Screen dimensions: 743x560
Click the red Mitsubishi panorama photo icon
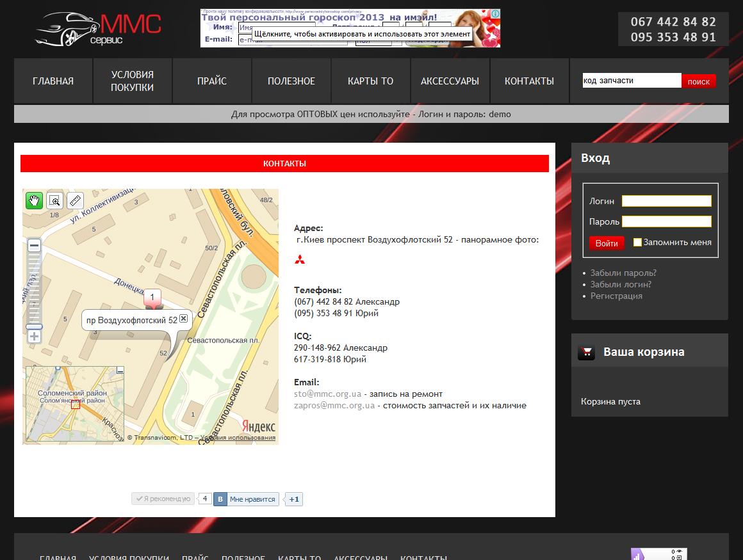coord(300,260)
